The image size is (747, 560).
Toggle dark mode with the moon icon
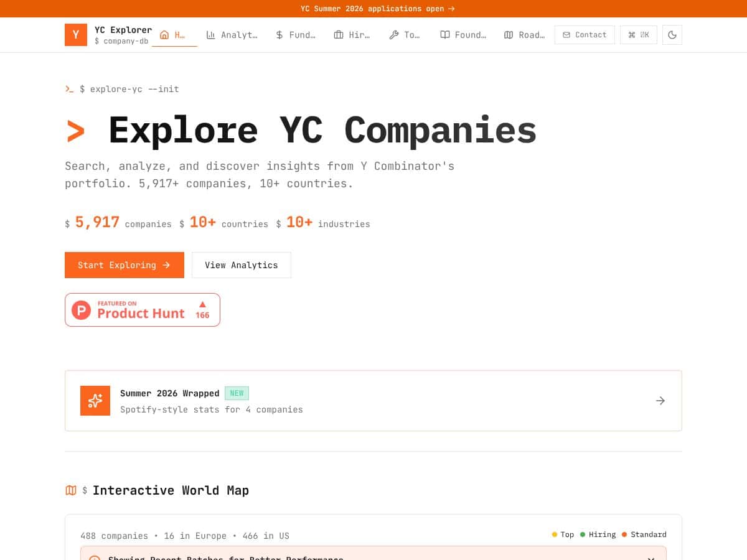672,35
